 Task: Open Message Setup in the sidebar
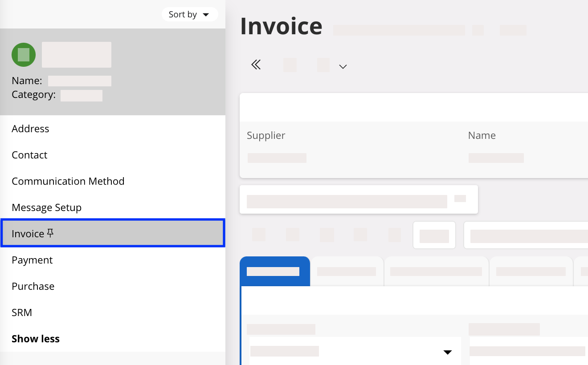click(46, 207)
